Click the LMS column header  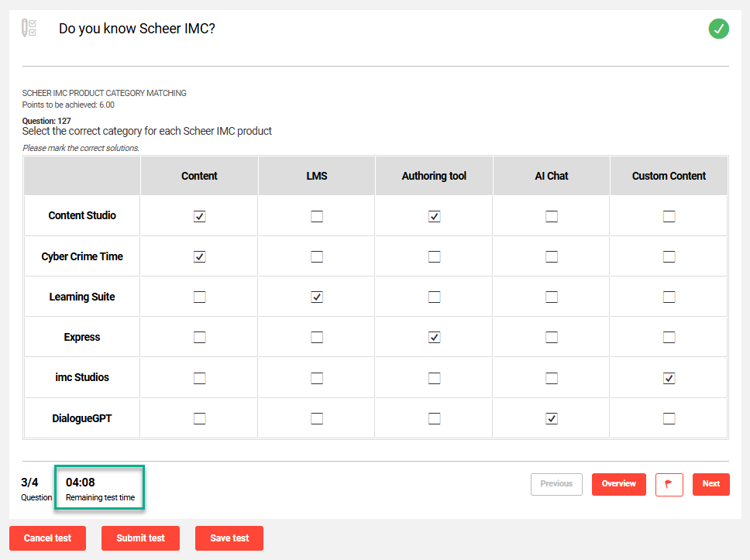[317, 176]
